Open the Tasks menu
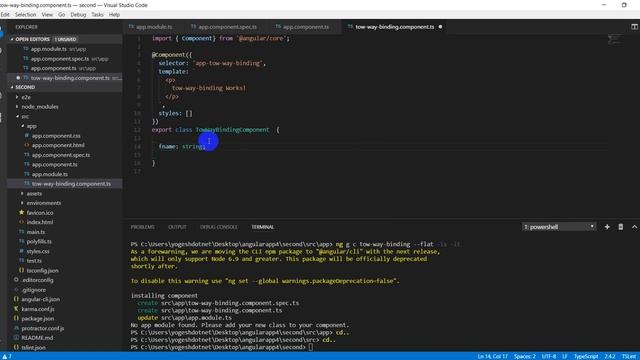The width and height of the screenshot is (640, 360). [97, 15]
